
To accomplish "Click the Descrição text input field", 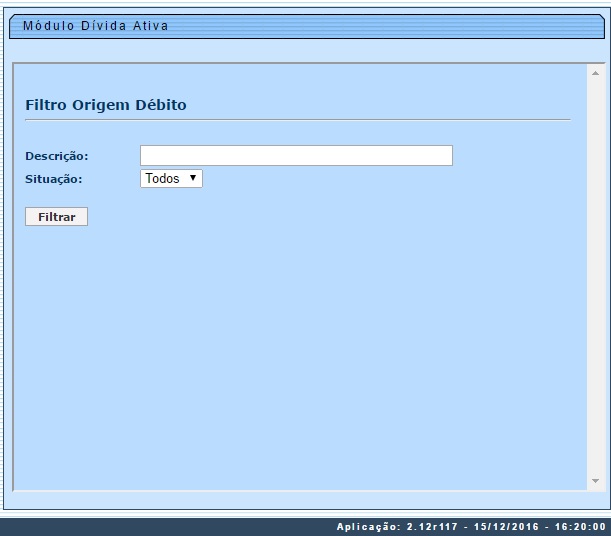I will pyautogui.click(x=296, y=155).
